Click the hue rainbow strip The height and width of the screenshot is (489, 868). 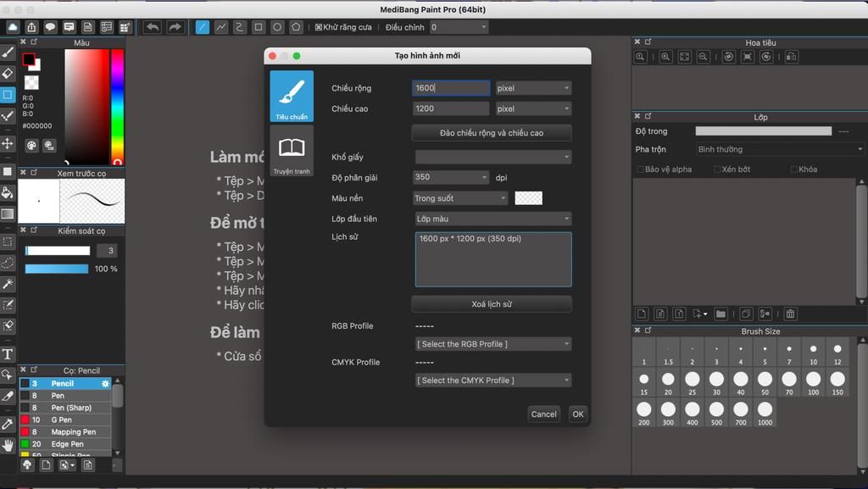117,107
